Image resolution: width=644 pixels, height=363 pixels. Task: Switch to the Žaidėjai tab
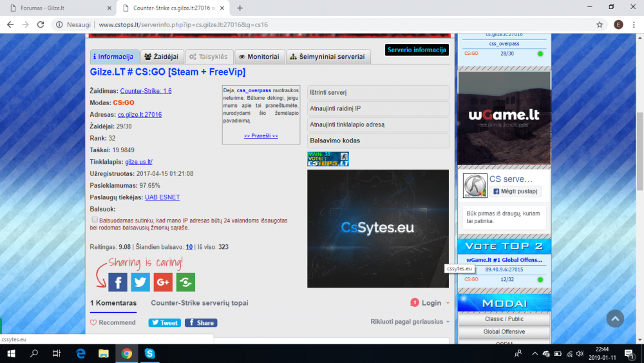point(162,57)
